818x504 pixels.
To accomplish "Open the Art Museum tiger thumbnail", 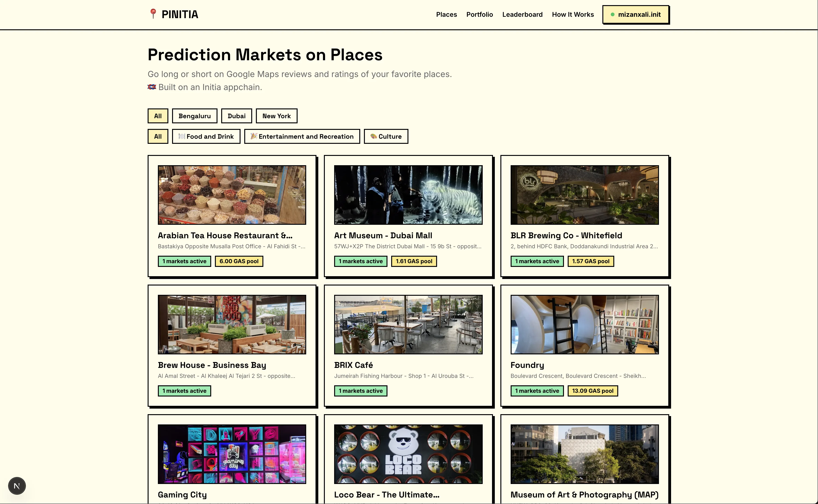I will click(x=408, y=195).
